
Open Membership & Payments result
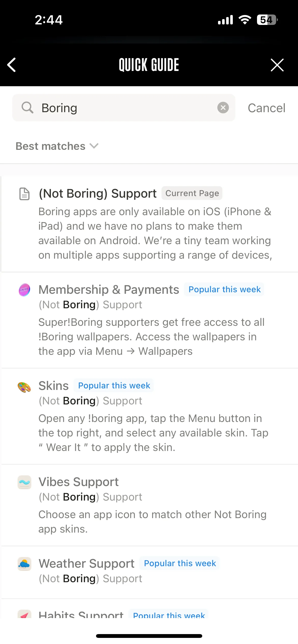(150, 320)
